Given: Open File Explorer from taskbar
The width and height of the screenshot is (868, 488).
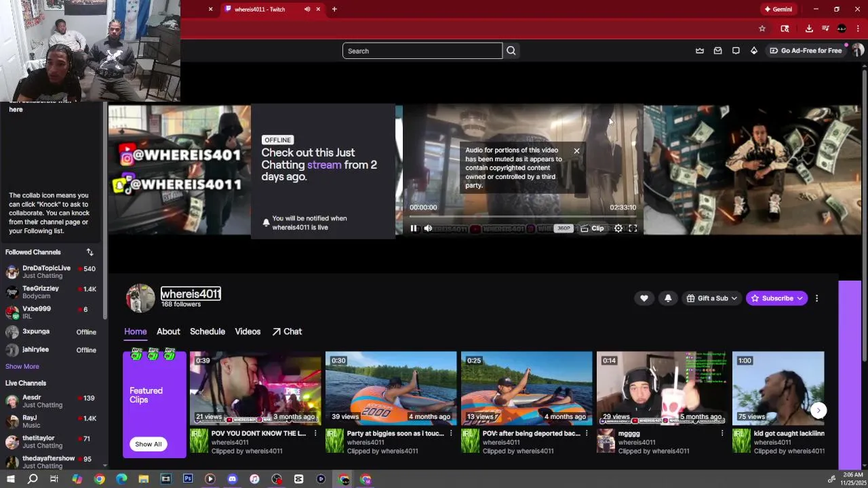Looking at the screenshot, I should click(x=144, y=479).
